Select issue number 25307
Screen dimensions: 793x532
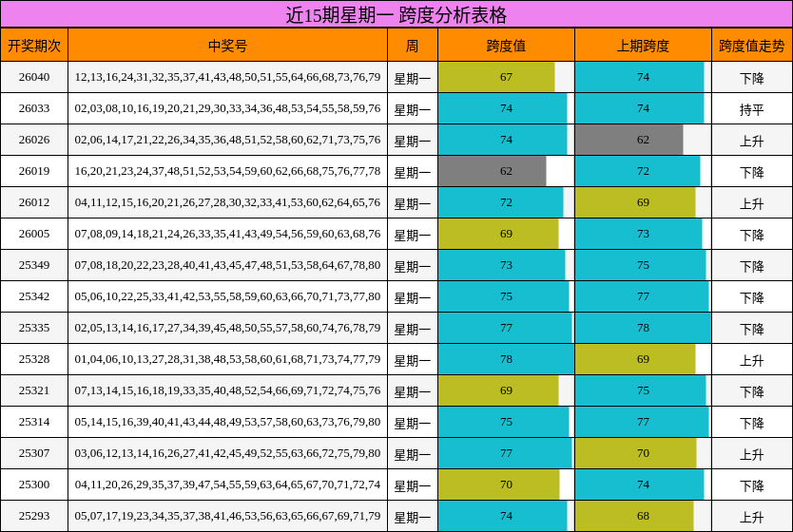[34, 453]
